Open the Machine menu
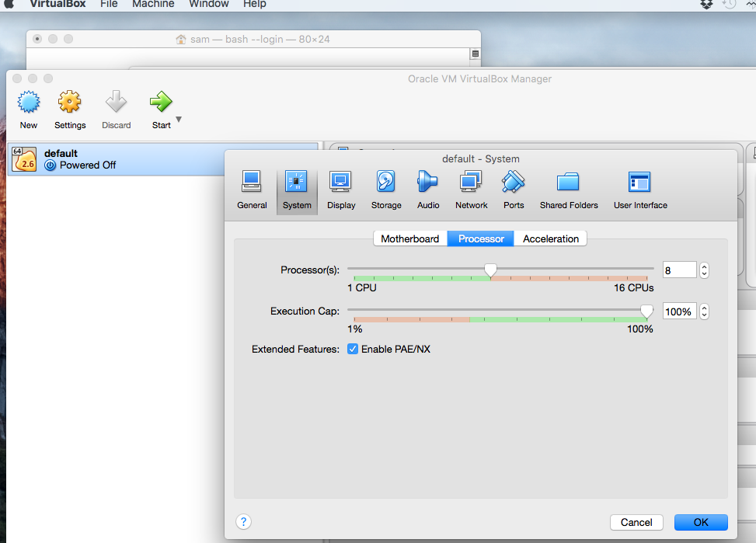Image resolution: width=756 pixels, height=543 pixels. click(x=153, y=4)
